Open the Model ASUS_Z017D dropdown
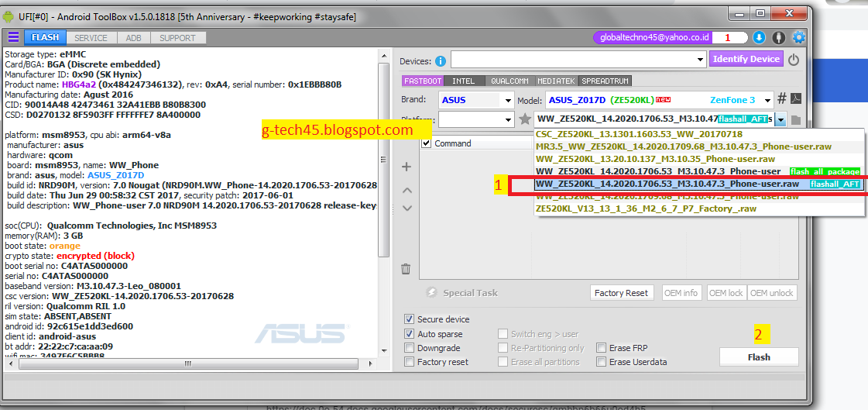The image size is (868, 410). click(767, 100)
